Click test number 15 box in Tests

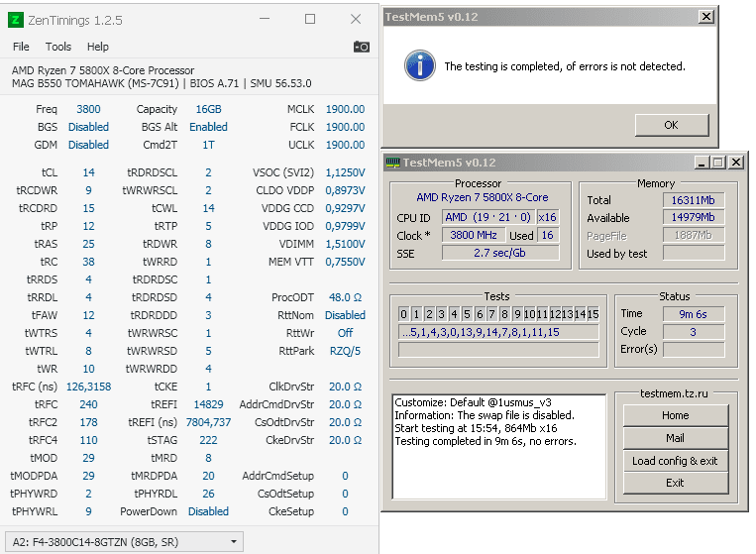click(x=593, y=314)
